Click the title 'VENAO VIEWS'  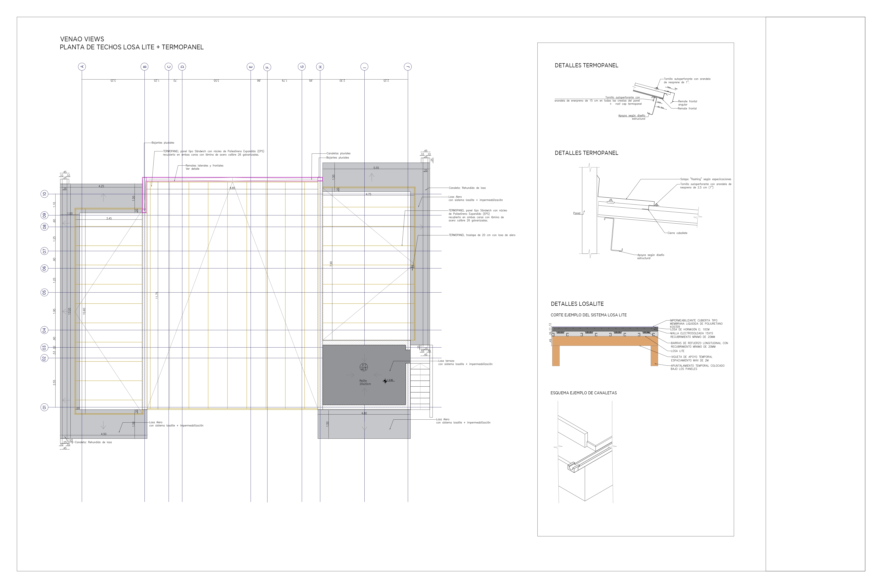point(82,39)
